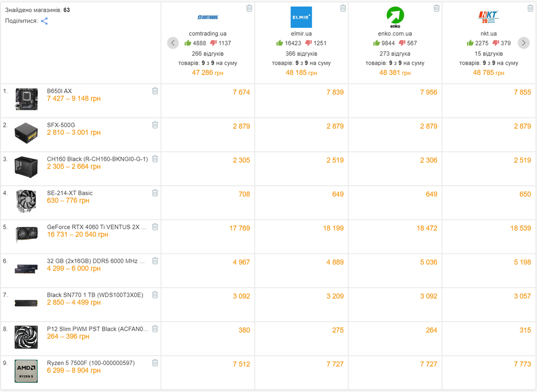Viewport: 537px width, 392px height.
Task: Open the 32 GB (2x16GB) DDR5 6000 MHz product name
Action: pos(96,261)
